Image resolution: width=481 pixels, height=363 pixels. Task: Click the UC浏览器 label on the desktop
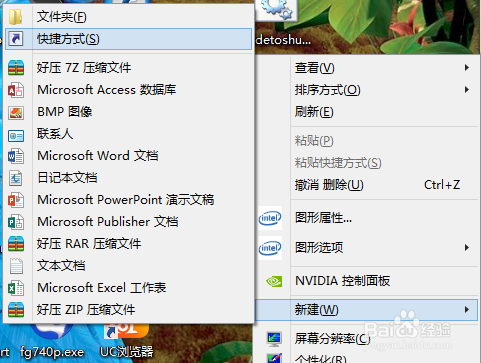pos(127,351)
